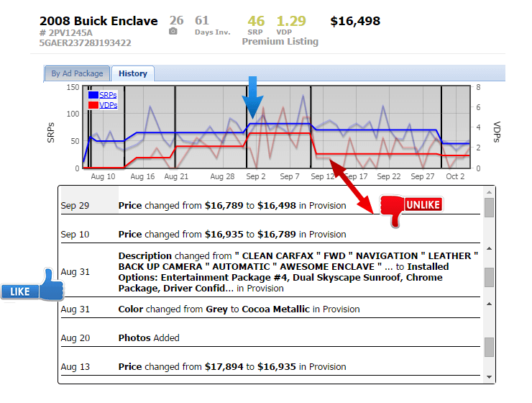Select the Sep 29 price change entry

(x=270, y=205)
